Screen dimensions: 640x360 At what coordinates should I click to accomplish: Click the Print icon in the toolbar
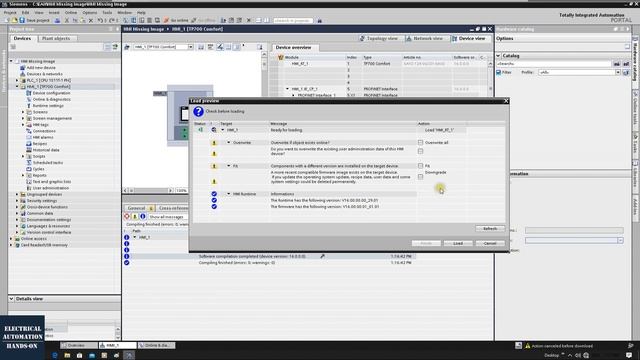58,20
